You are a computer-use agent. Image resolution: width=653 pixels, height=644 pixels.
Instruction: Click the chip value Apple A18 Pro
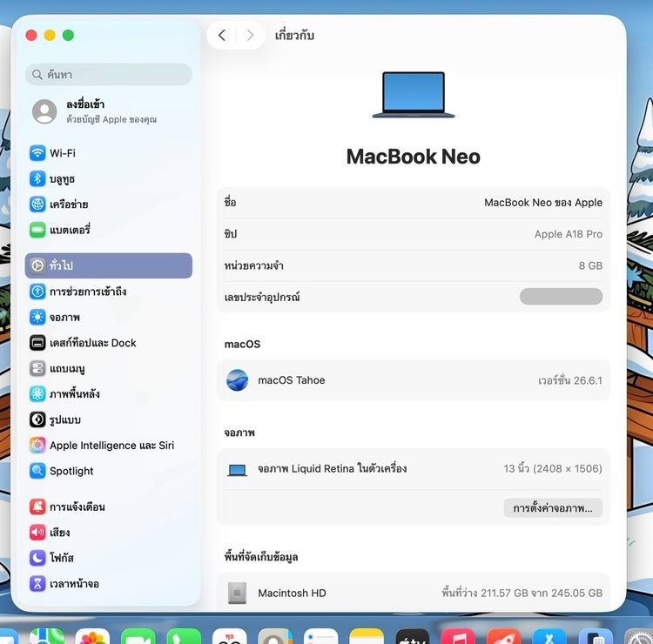pyautogui.click(x=568, y=234)
